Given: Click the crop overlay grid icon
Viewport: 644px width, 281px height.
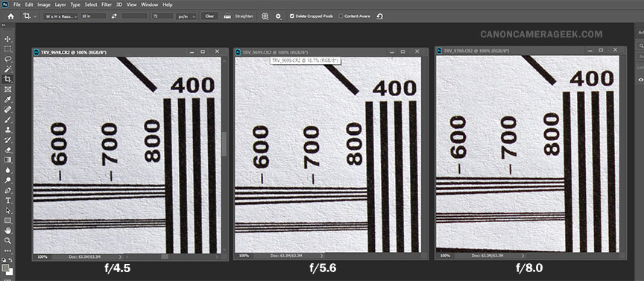Looking at the screenshot, I should [265, 16].
